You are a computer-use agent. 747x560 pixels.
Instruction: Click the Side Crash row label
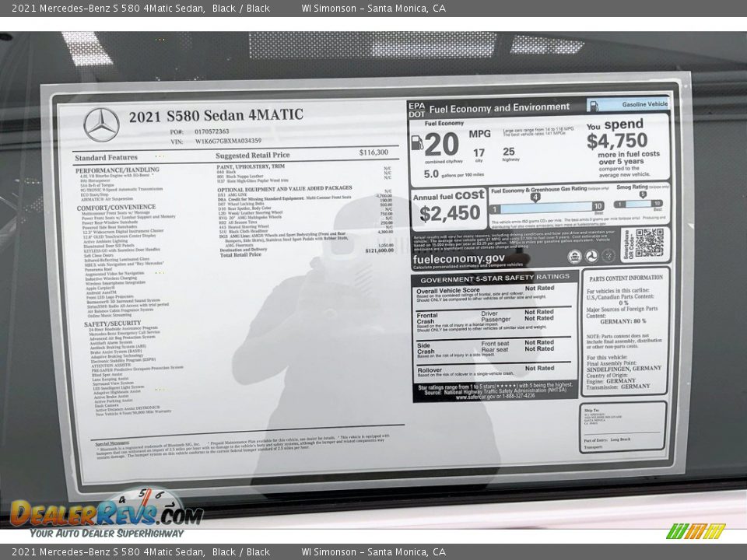426,348
